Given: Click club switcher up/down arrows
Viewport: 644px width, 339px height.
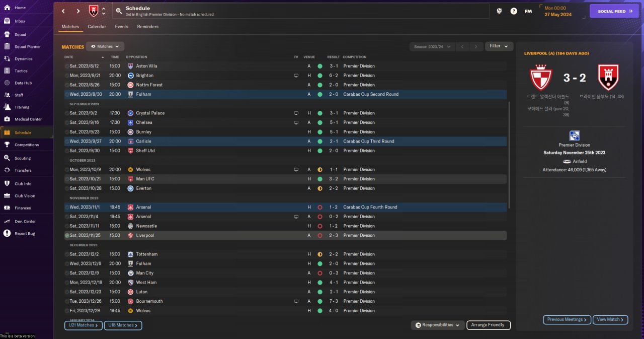Looking at the screenshot, I should [104, 11].
